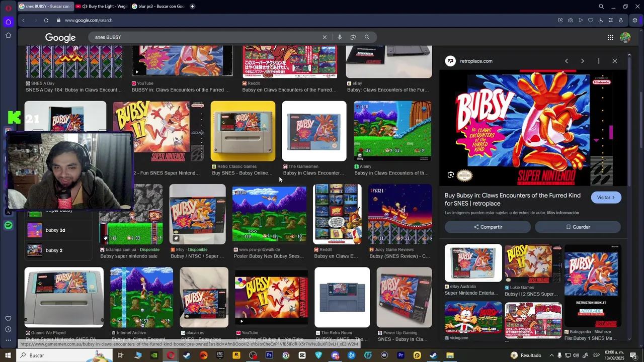644x362 pixels.
Task: Open the Alamy Bubsy gameplay thumbnail
Action: [392, 131]
